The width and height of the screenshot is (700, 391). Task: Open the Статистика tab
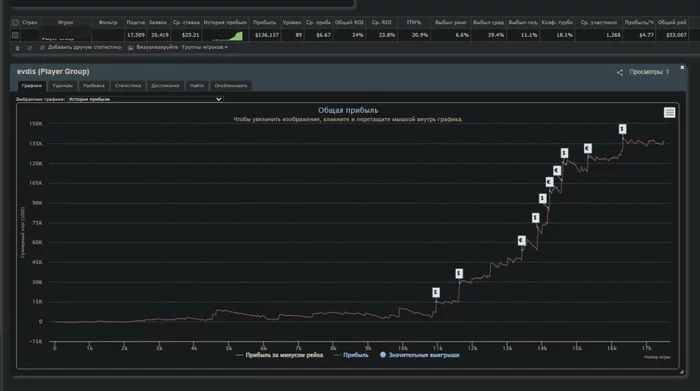(x=128, y=86)
